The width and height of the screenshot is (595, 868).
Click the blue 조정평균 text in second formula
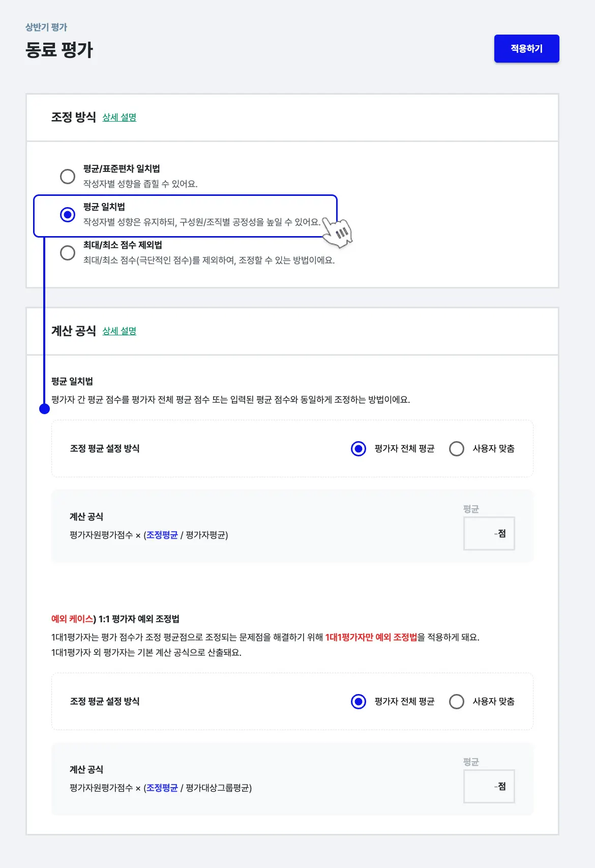[x=162, y=788]
